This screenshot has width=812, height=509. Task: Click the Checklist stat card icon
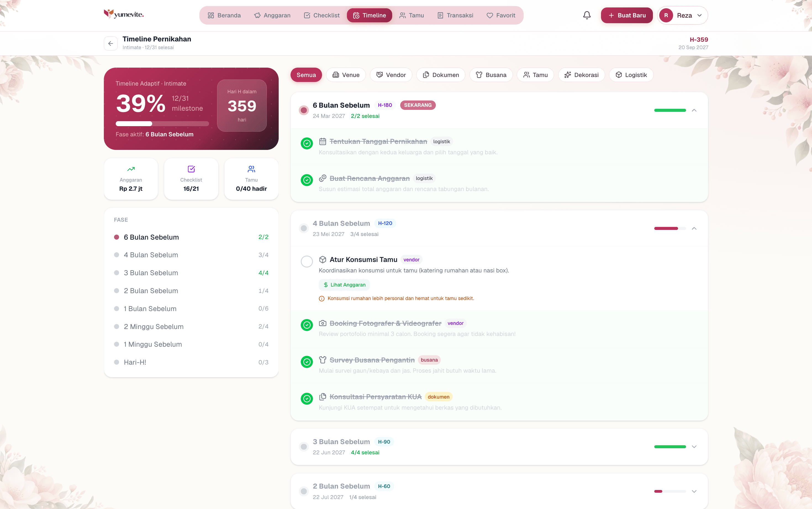pos(191,169)
